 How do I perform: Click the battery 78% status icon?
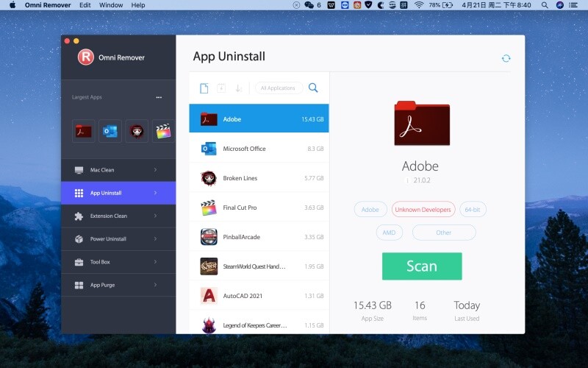[442, 5]
